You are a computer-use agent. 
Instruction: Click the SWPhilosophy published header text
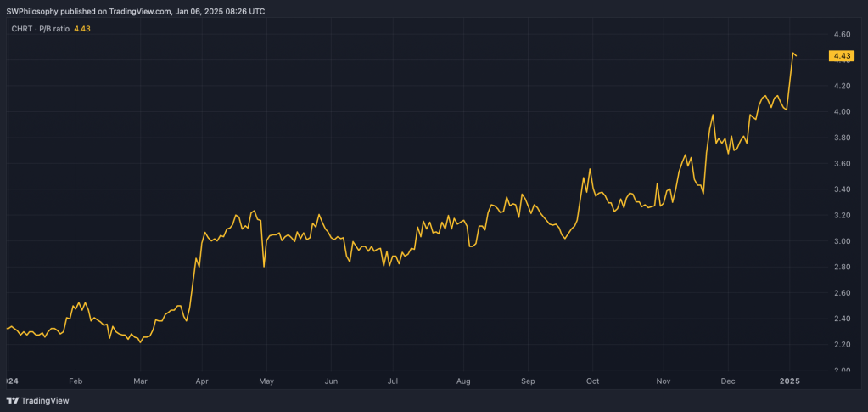(x=136, y=12)
